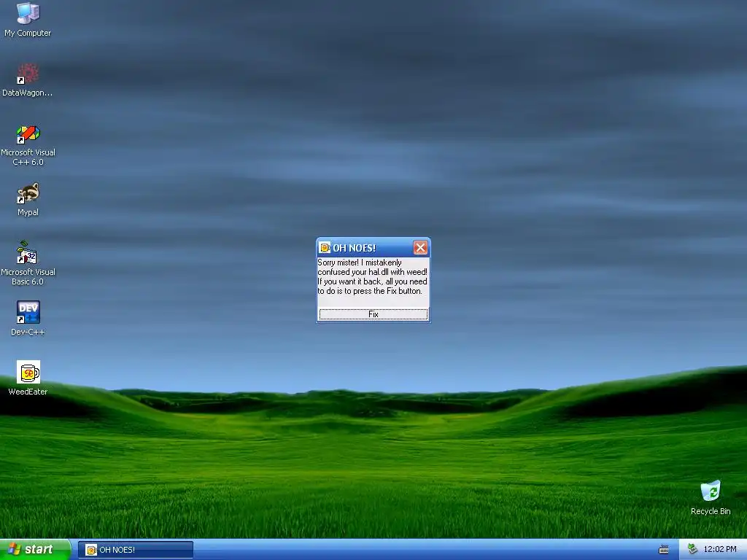Click the Fix button in dialog
Image resolution: width=747 pixels, height=560 pixels.
(x=373, y=314)
